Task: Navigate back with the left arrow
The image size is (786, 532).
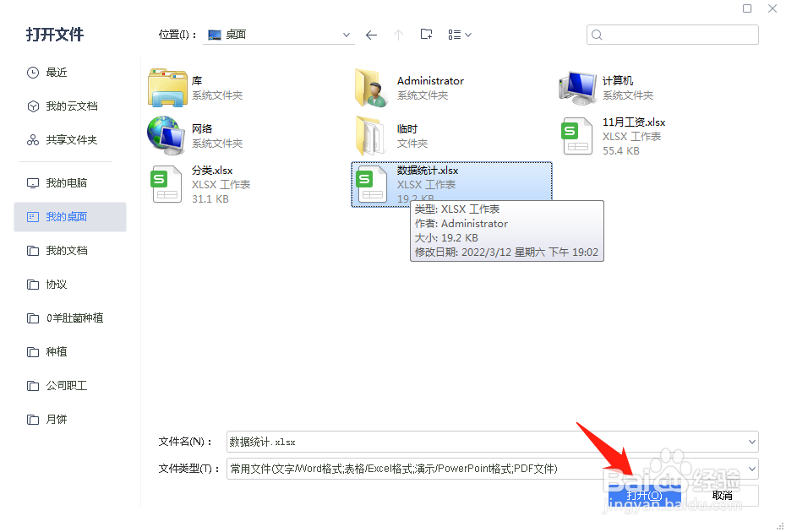Action: pyautogui.click(x=371, y=35)
